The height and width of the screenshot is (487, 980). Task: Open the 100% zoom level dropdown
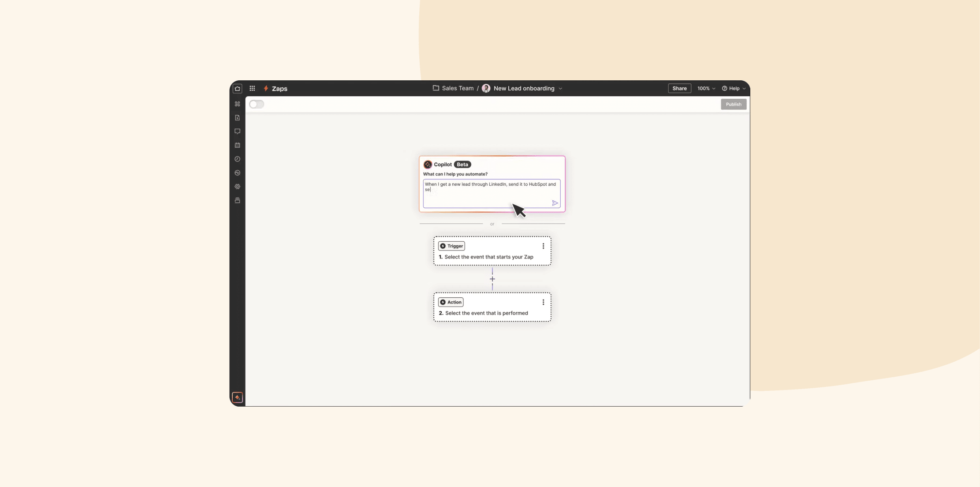pyautogui.click(x=706, y=89)
